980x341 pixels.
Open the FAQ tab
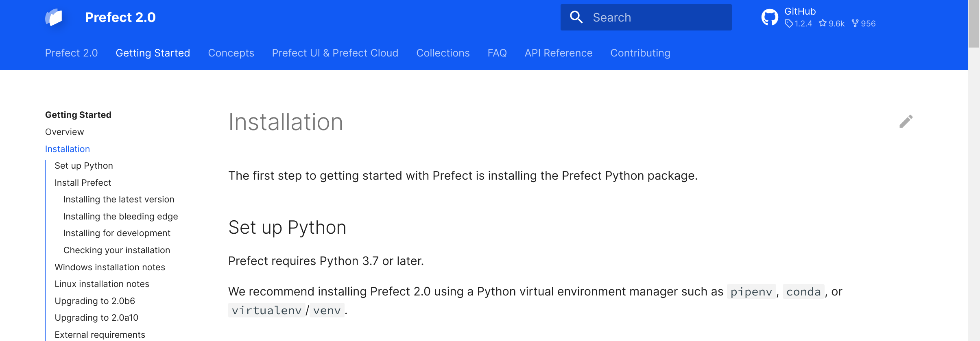[x=497, y=53]
